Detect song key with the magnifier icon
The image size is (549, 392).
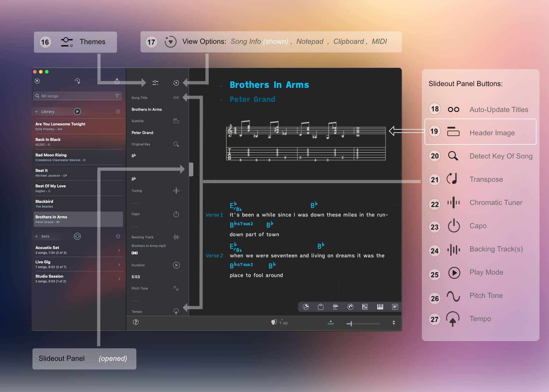click(x=176, y=144)
